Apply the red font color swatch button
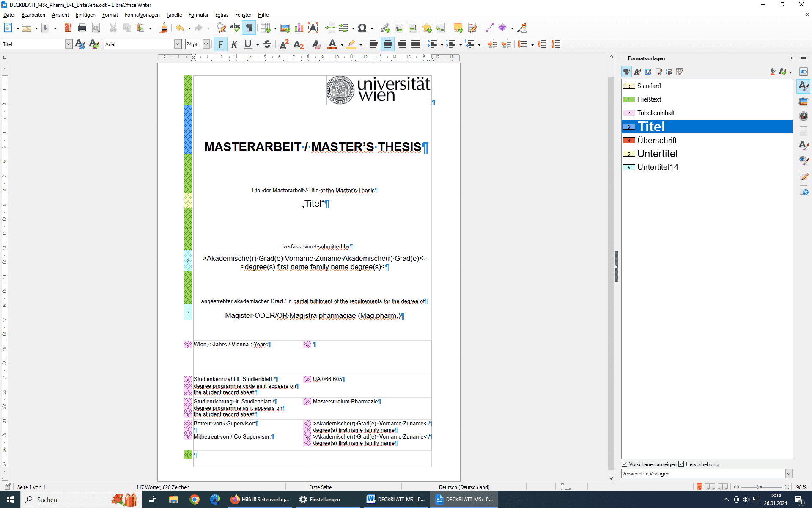This screenshot has height=508, width=812. click(x=332, y=44)
